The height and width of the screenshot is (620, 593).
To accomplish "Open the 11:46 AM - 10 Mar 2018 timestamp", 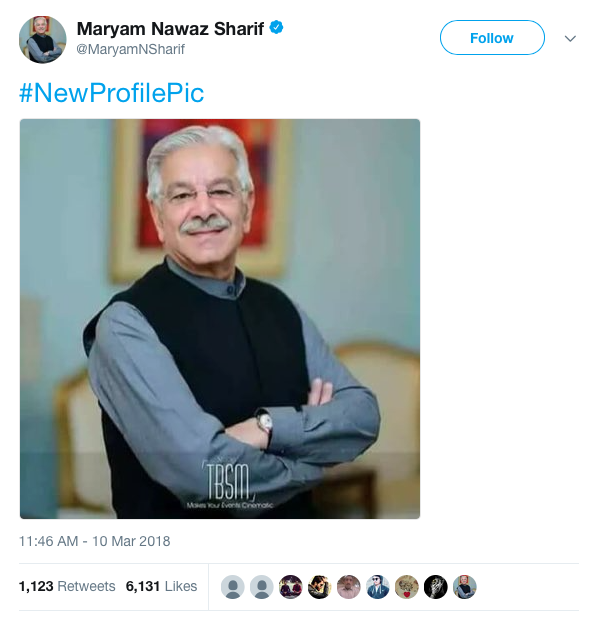I will pyautogui.click(x=94, y=541).
